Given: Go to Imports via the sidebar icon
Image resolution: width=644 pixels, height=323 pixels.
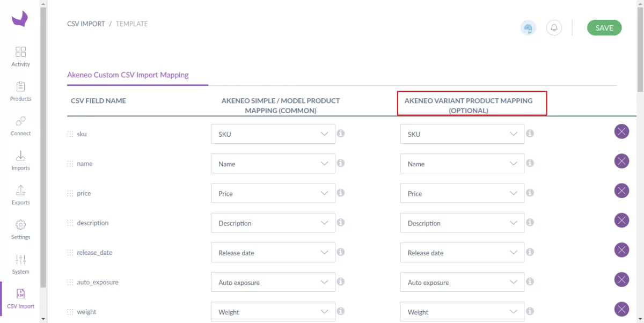Looking at the screenshot, I should (x=20, y=160).
